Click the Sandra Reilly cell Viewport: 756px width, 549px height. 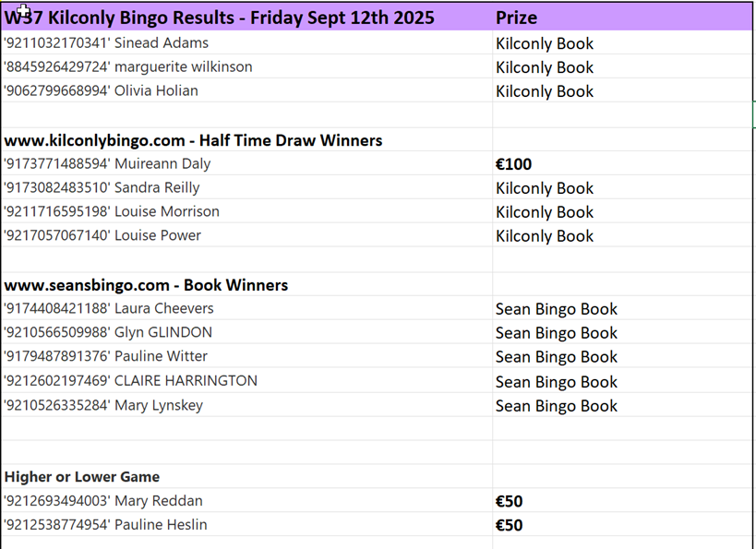[246, 187]
